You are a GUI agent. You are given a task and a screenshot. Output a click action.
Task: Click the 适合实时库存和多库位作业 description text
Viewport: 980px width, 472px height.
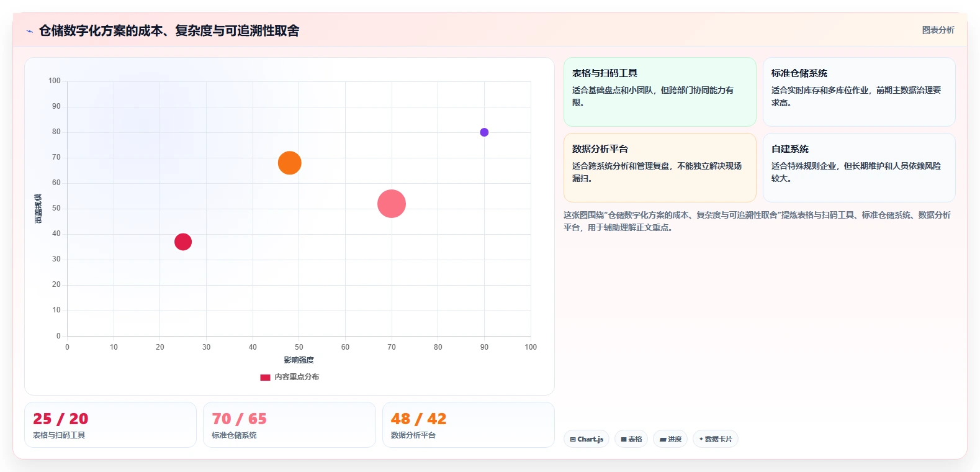(x=856, y=96)
